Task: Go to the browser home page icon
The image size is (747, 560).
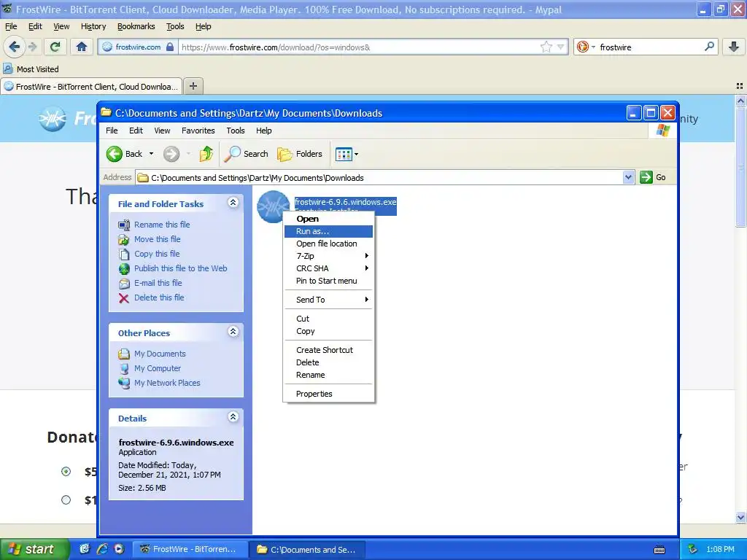Action: 82,47
